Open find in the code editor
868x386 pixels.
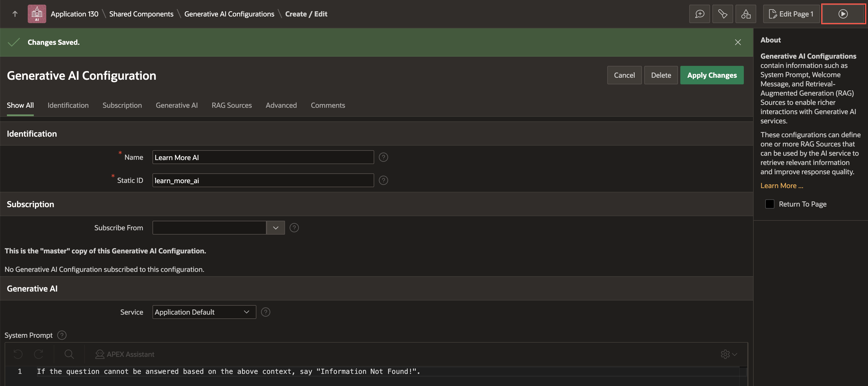pos(69,354)
